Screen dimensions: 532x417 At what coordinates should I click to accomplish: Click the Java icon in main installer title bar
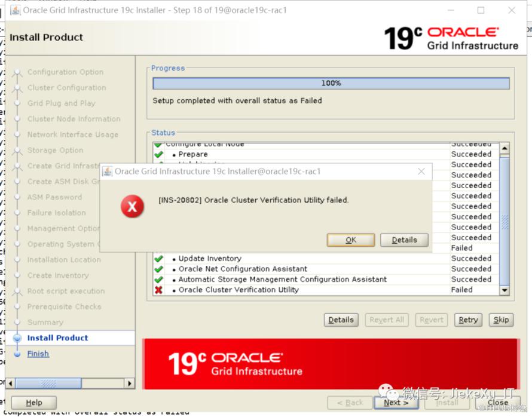[16, 10]
